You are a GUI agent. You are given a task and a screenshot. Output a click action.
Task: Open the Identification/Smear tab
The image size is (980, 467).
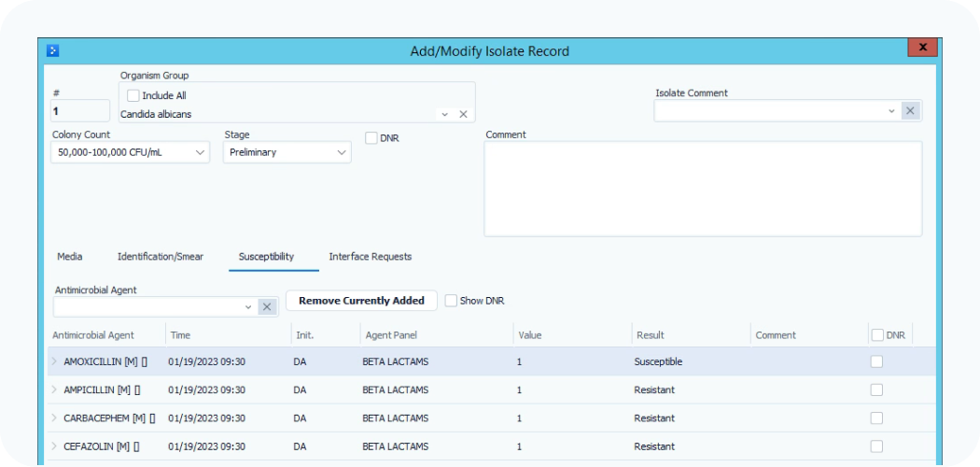[x=160, y=257]
